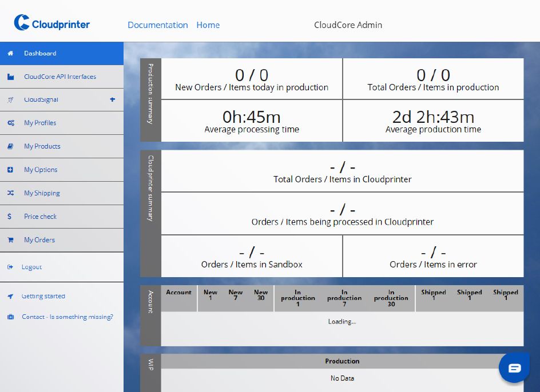This screenshot has height=392, width=540.
Task: Click the No Data text in WIP table
Action: pos(342,378)
